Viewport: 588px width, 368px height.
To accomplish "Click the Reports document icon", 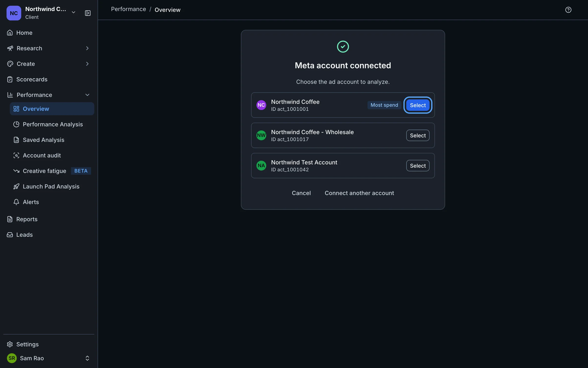I will tap(10, 219).
